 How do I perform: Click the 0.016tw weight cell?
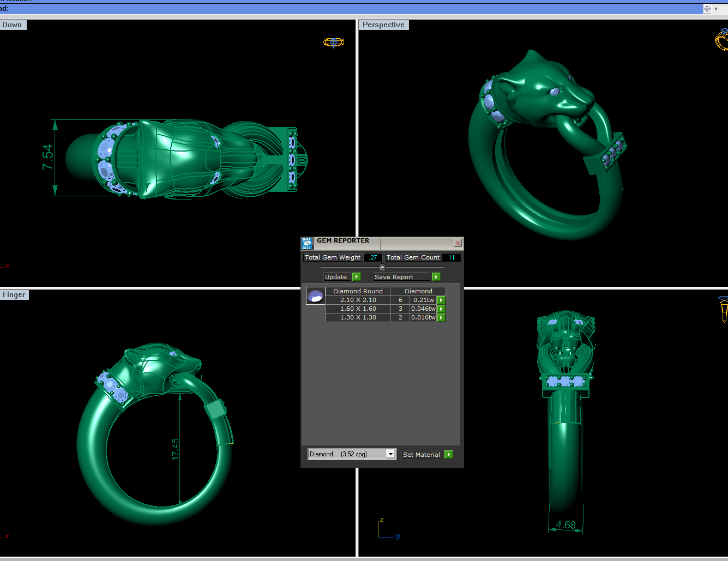pos(424,317)
